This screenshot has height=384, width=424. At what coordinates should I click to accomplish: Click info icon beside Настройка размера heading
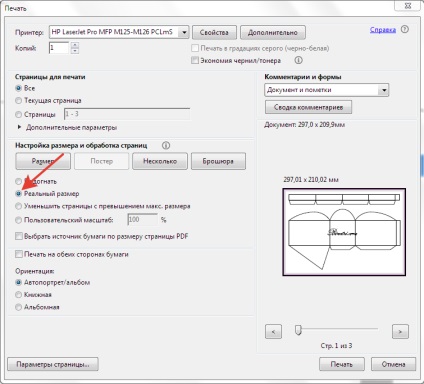[x=166, y=146]
